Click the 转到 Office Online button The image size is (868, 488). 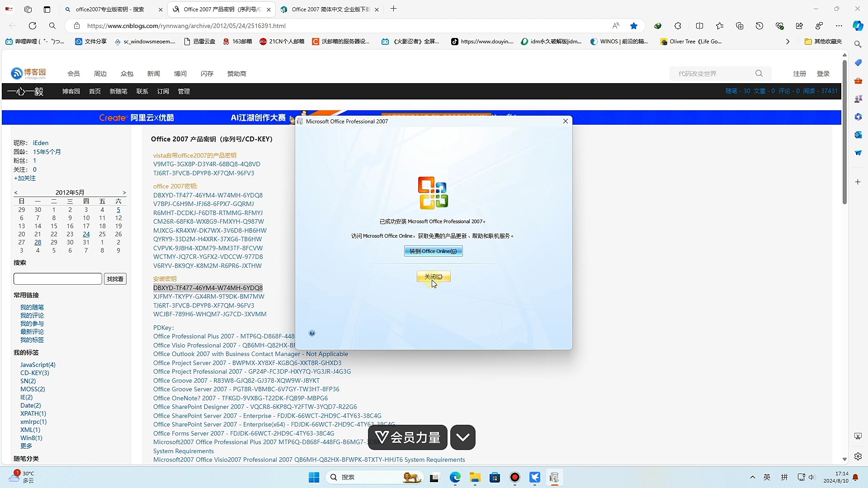433,251
